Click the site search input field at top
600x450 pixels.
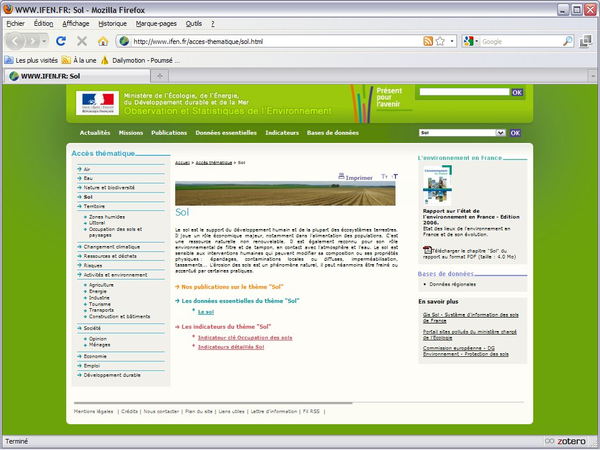(464, 92)
